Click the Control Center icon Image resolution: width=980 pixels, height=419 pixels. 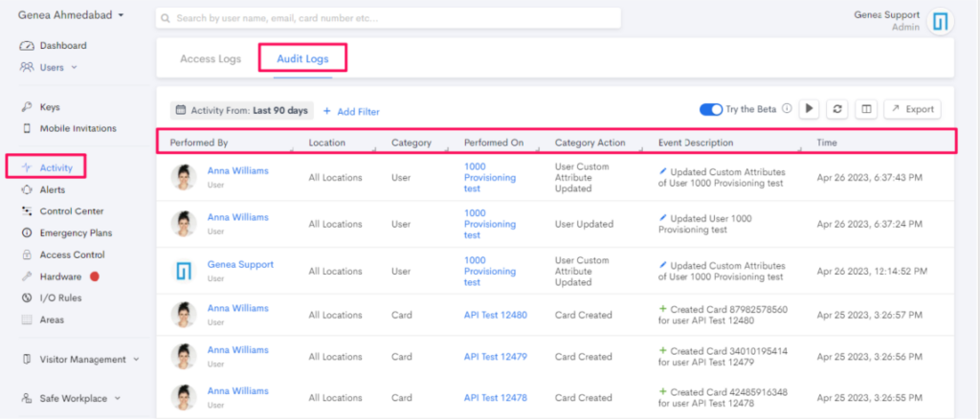point(26,211)
